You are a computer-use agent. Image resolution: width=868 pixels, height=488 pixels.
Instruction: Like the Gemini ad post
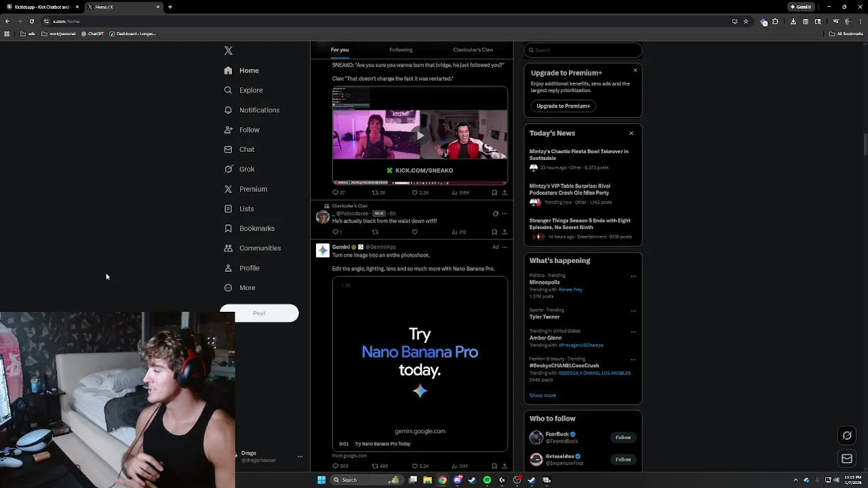pyautogui.click(x=415, y=466)
